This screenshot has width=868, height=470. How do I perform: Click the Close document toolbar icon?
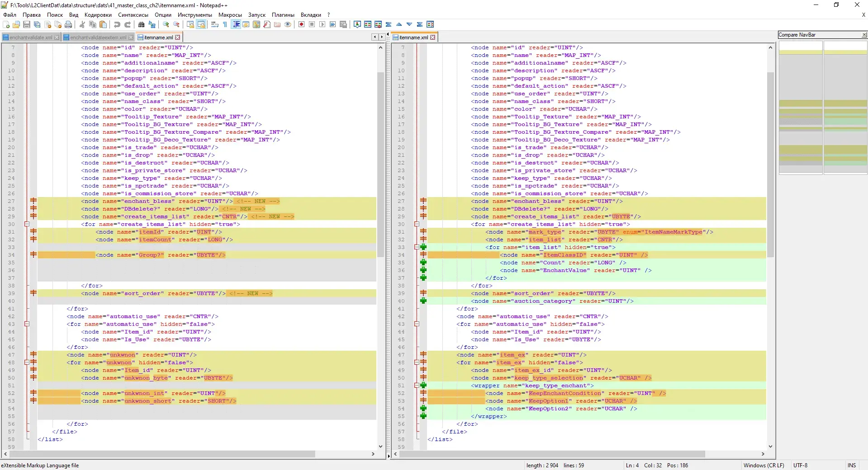[47, 24]
